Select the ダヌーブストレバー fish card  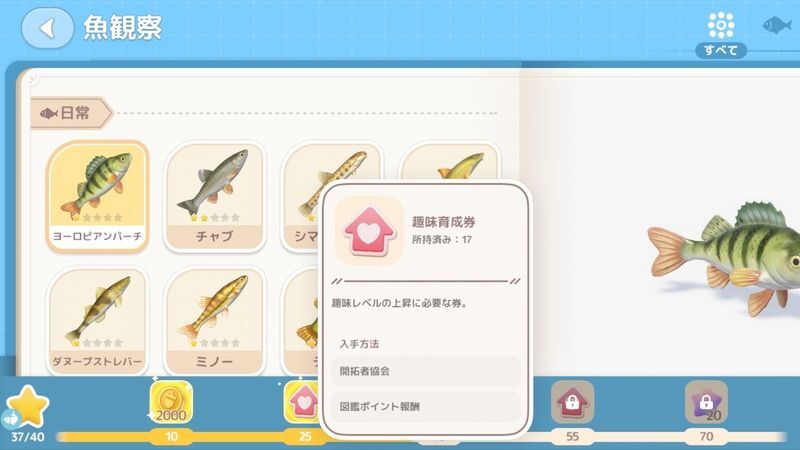point(97,321)
